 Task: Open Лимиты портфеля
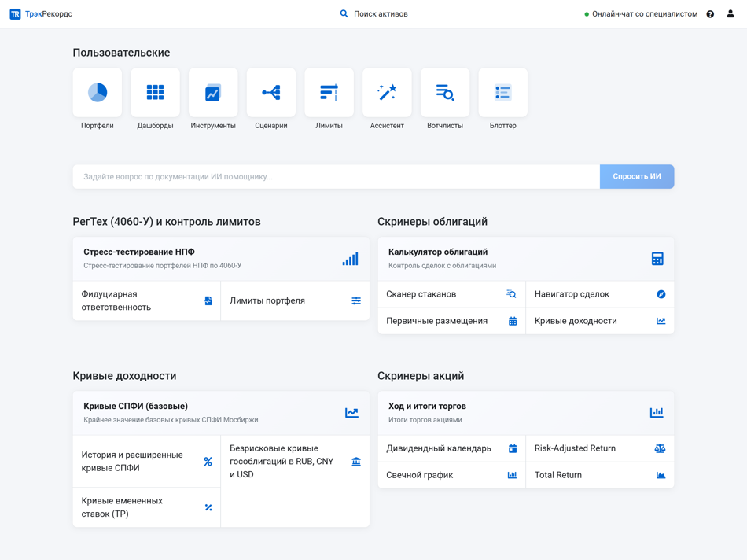click(x=296, y=300)
